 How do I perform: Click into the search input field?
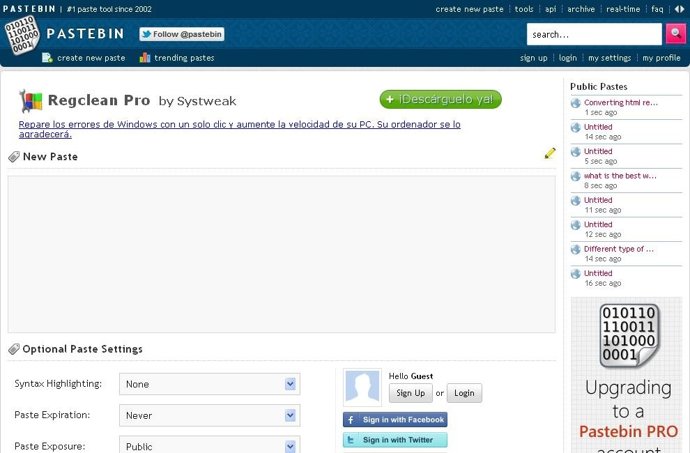[594, 34]
